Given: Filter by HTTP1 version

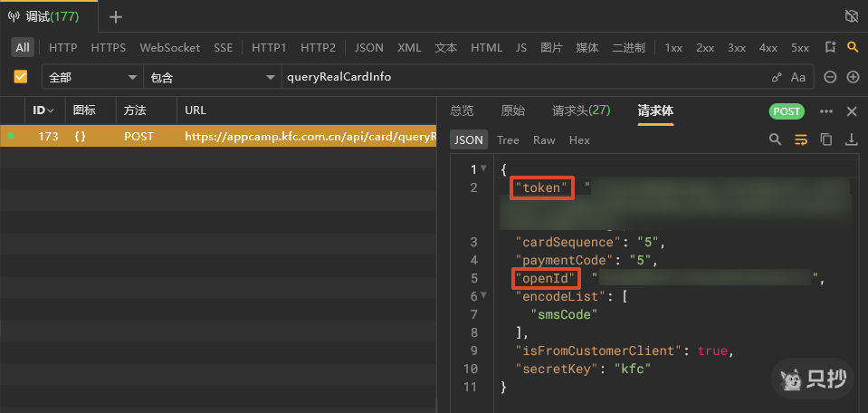Looking at the screenshot, I should (x=269, y=48).
